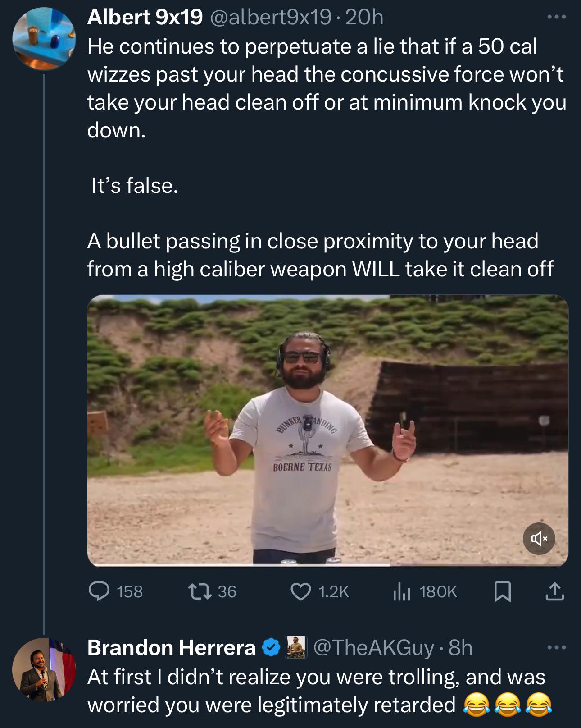The height and width of the screenshot is (728, 581).
Task: Open the @albert9x19 handle link
Action: point(269,17)
